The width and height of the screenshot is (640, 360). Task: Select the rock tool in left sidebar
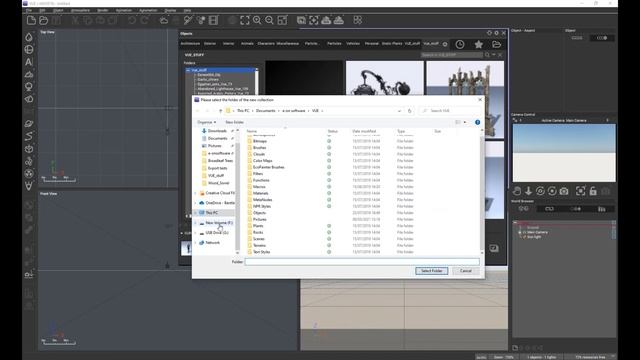coord(29,99)
